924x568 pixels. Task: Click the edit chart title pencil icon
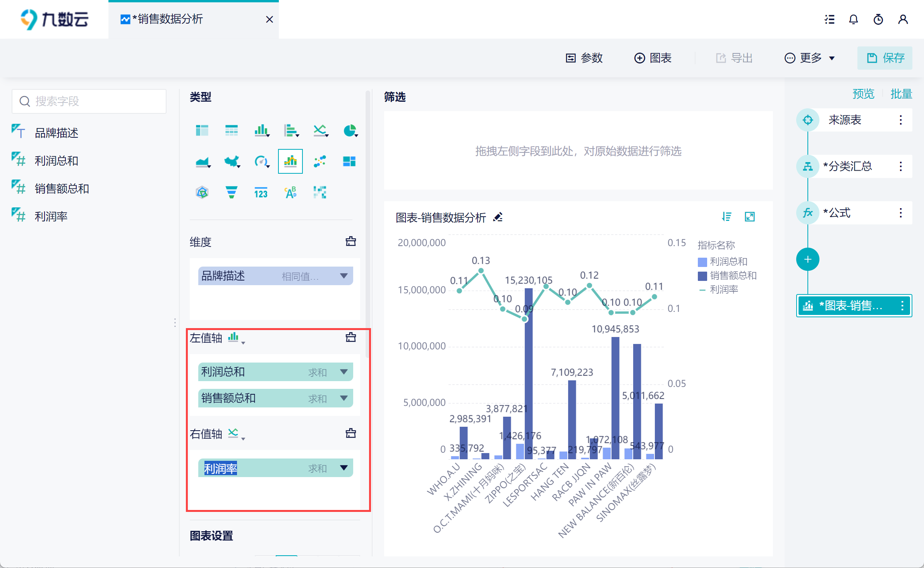tap(498, 217)
